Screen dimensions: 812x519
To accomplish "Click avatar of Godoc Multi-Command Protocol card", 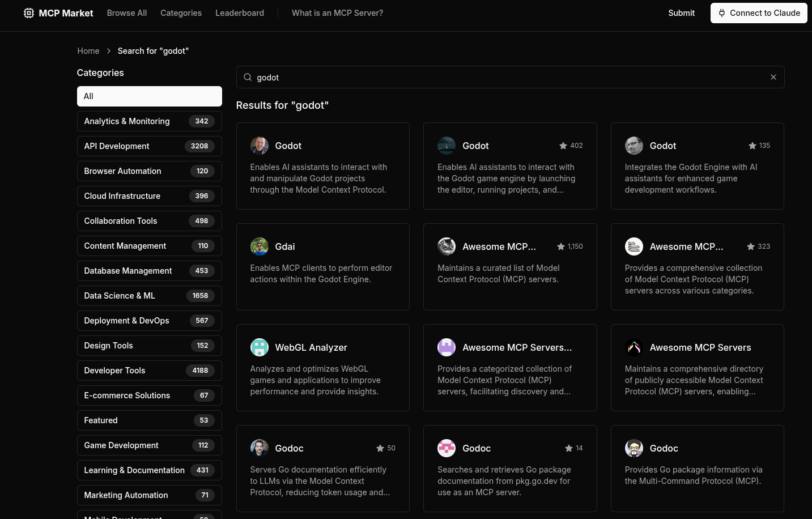I will (x=634, y=448).
